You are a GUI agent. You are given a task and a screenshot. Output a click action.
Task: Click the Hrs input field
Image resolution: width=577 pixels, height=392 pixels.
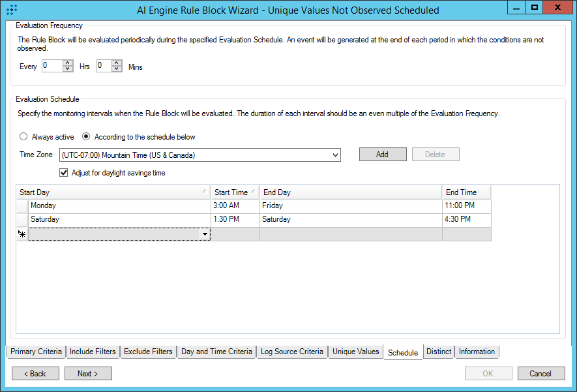tap(52, 66)
